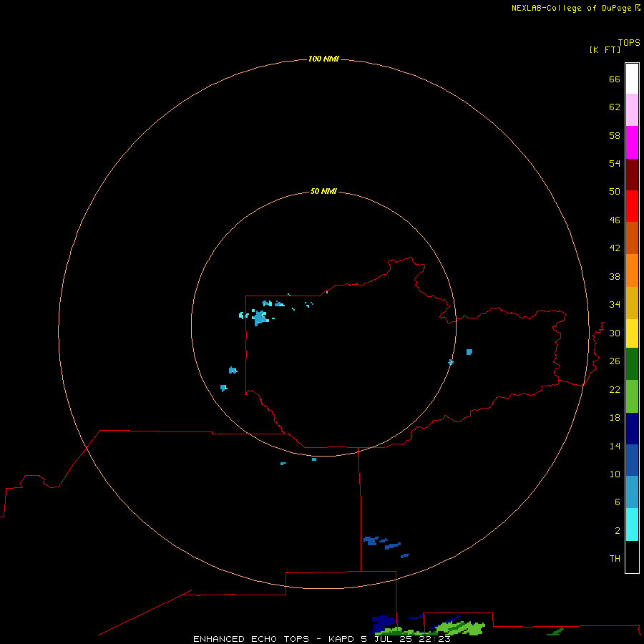Viewport: 644px width, 644px height.
Task: Click the navy blue legend swatch
Action: pos(632,429)
